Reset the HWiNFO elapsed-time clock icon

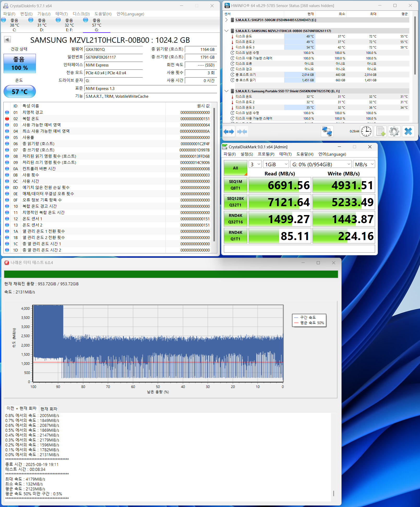[x=366, y=131]
